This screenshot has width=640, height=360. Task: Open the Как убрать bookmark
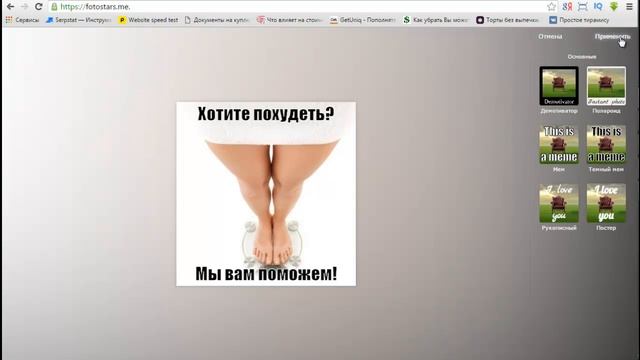pyautogui.click(x=436, y=20)
